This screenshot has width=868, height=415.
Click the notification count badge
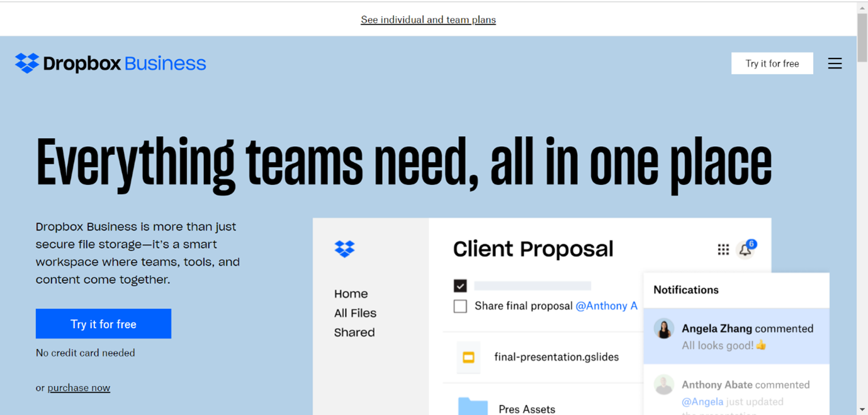(752, 244)
